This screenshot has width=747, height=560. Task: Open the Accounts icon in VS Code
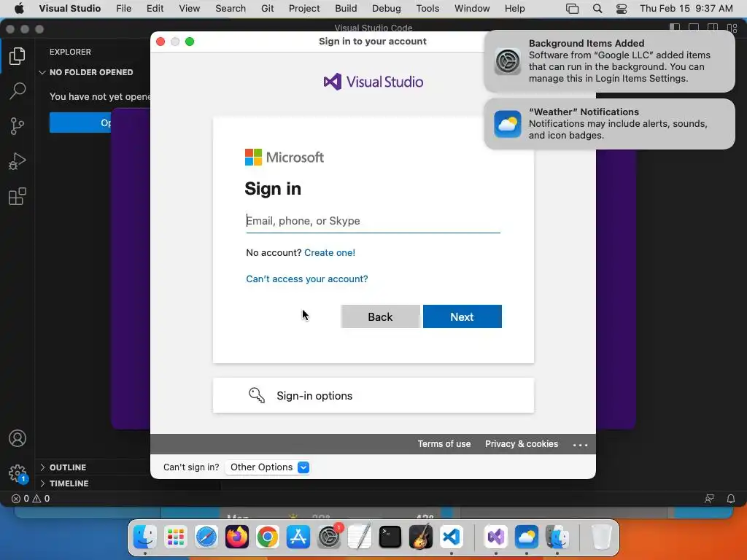[x=18, y=438]
